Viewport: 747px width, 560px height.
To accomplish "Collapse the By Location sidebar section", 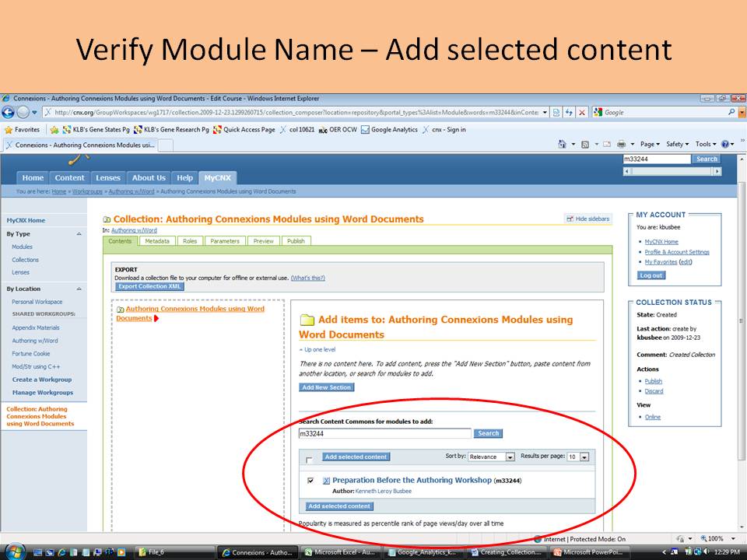I will pos(79,289).
